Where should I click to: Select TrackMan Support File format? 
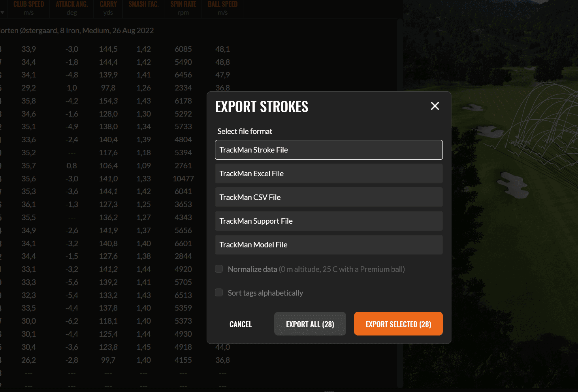(x=328, y=221)
